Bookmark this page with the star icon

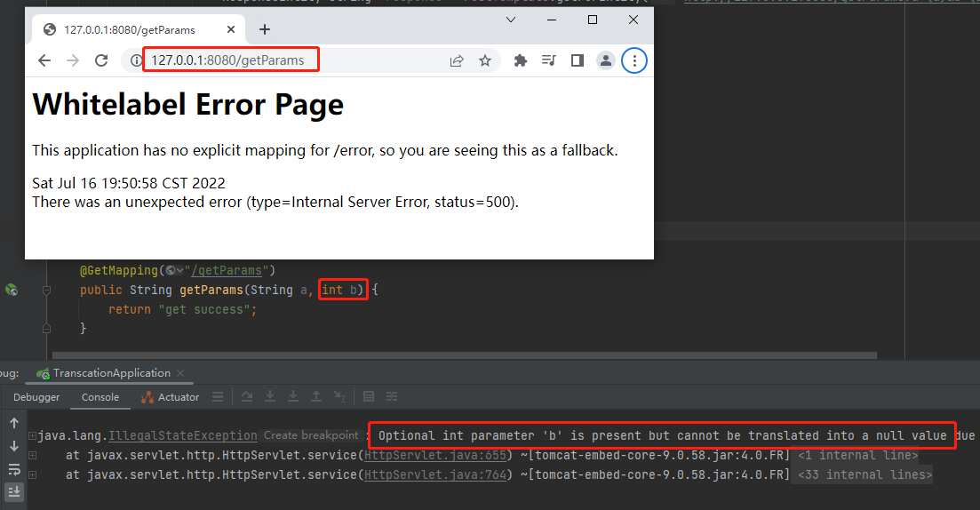point(485,60)
